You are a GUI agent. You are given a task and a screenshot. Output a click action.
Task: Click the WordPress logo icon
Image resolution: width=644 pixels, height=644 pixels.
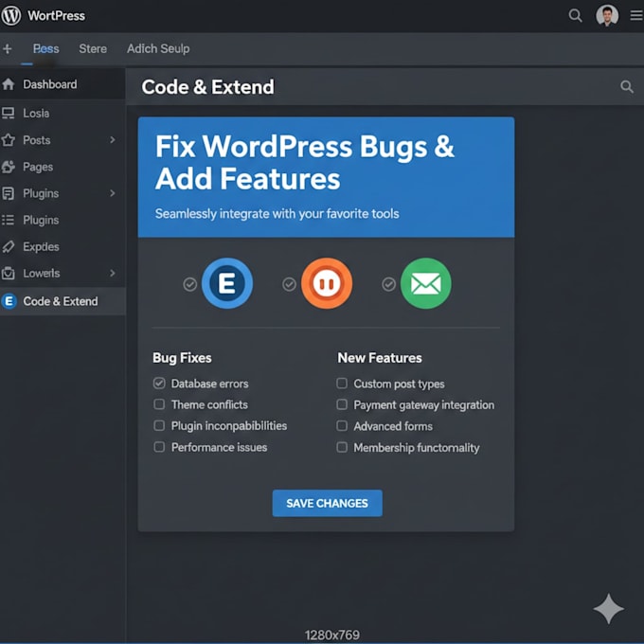pos(10,15)
